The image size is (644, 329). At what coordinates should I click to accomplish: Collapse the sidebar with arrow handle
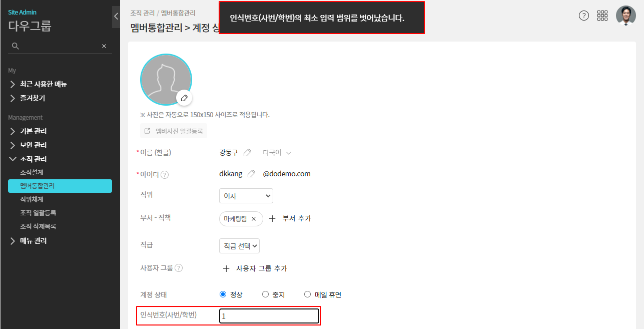(116, 17)
